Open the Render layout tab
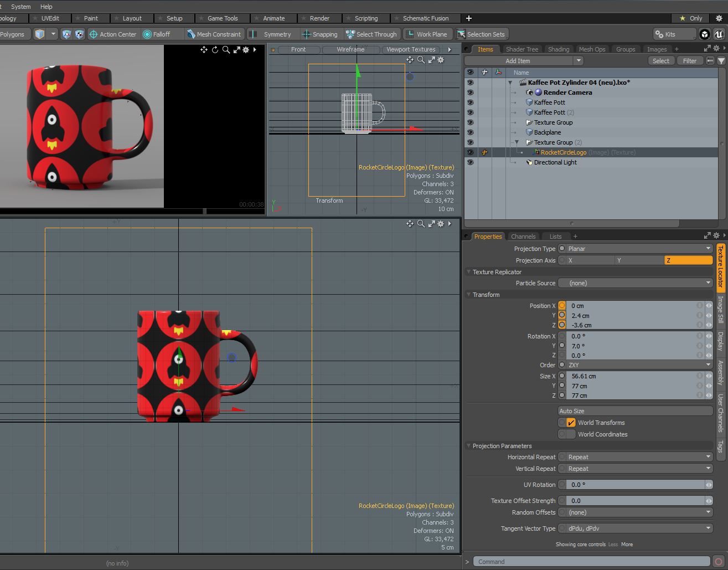Screen dimensions: 728x570 click(x=319, y=18)
